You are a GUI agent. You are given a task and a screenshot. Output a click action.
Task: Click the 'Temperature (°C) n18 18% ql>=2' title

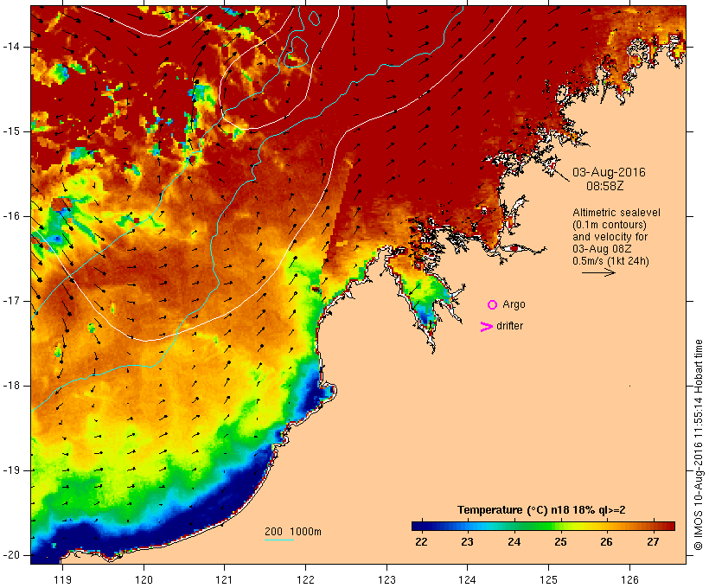[541, 510]
